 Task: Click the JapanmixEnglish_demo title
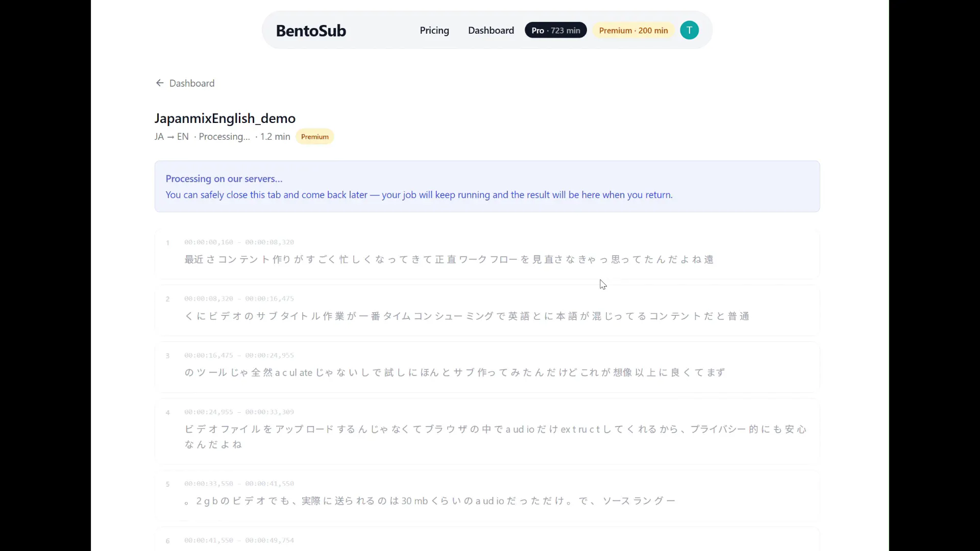pyautogui.click(x=225, y=118)
